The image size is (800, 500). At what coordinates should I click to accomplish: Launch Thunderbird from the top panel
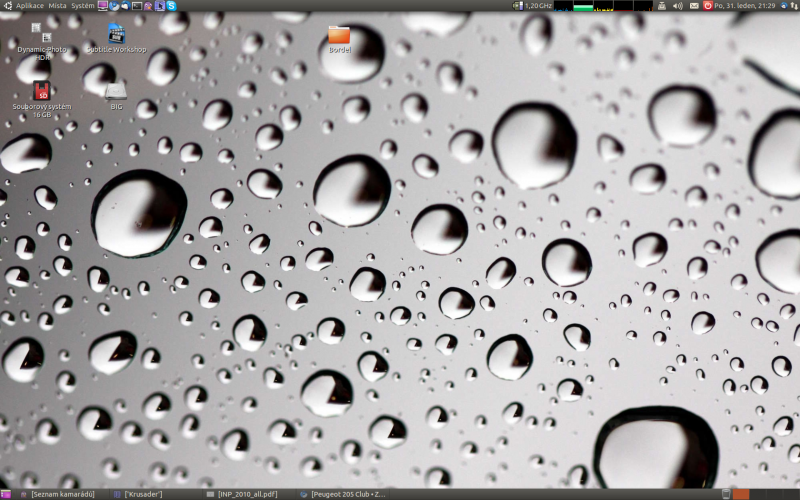coord(125,6)
